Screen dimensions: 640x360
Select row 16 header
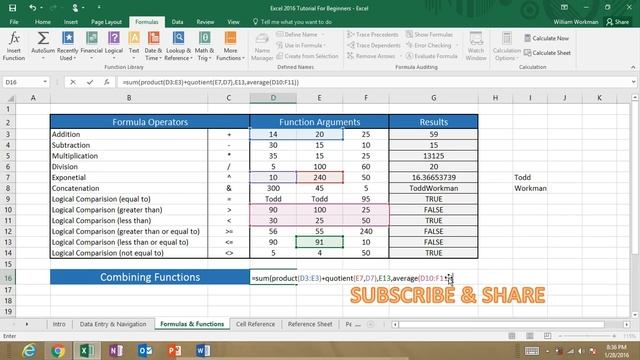(8, 278)
